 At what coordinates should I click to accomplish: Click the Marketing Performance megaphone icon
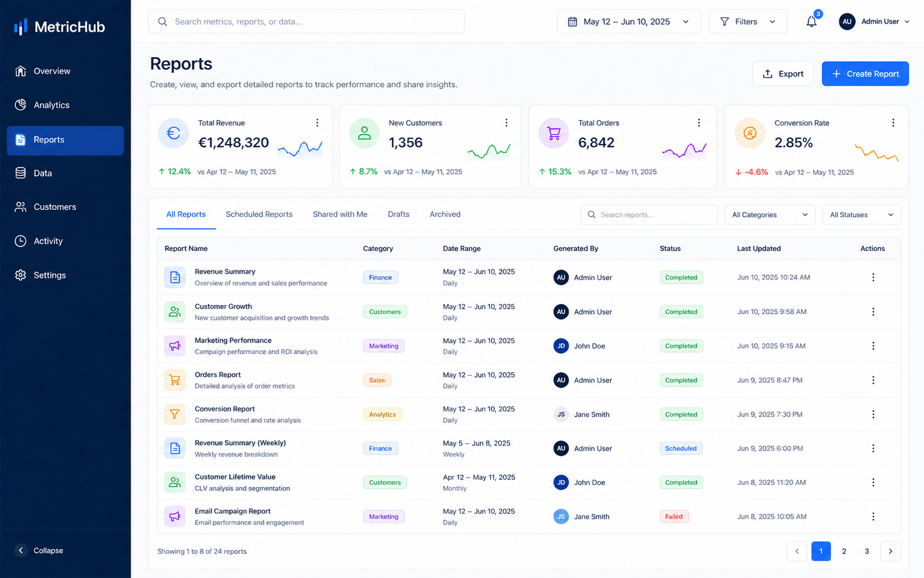pos(175,346)
